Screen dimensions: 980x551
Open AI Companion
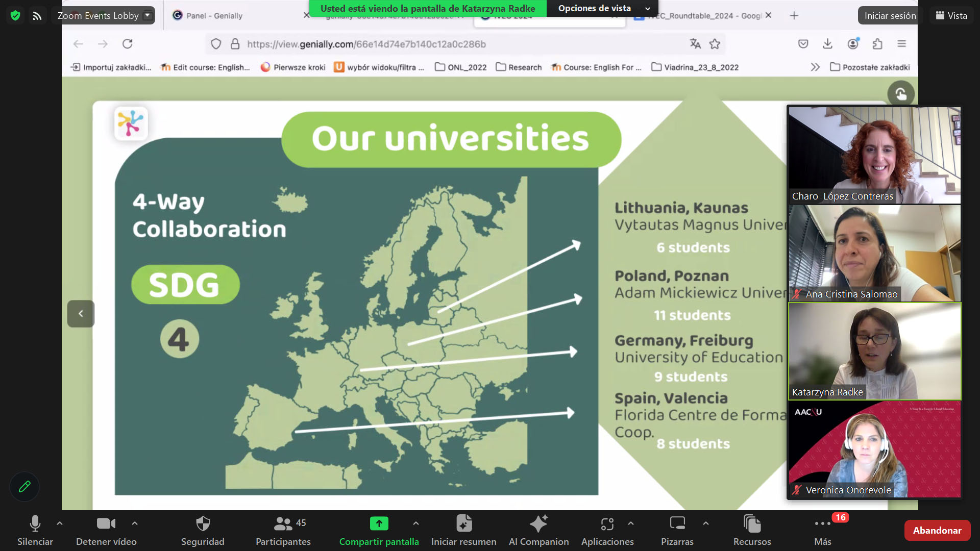pyautogui.click(x=538, y=531)
